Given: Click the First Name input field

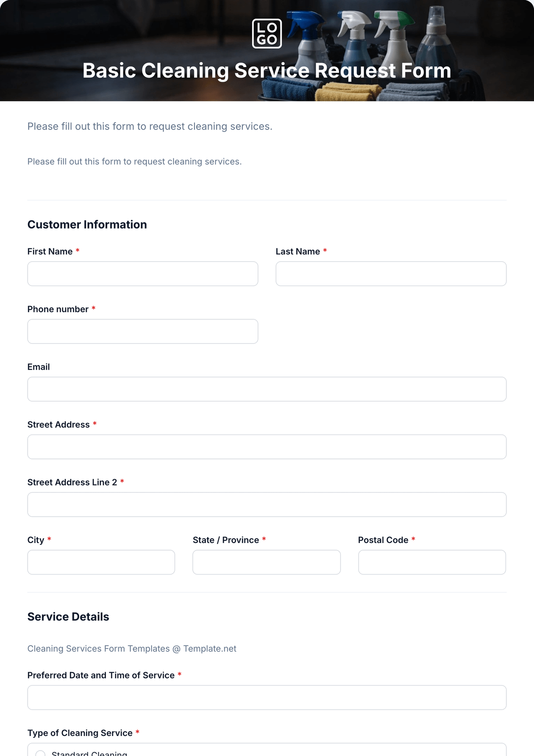Looking at the screenshot, I should (x=143, y=273).
